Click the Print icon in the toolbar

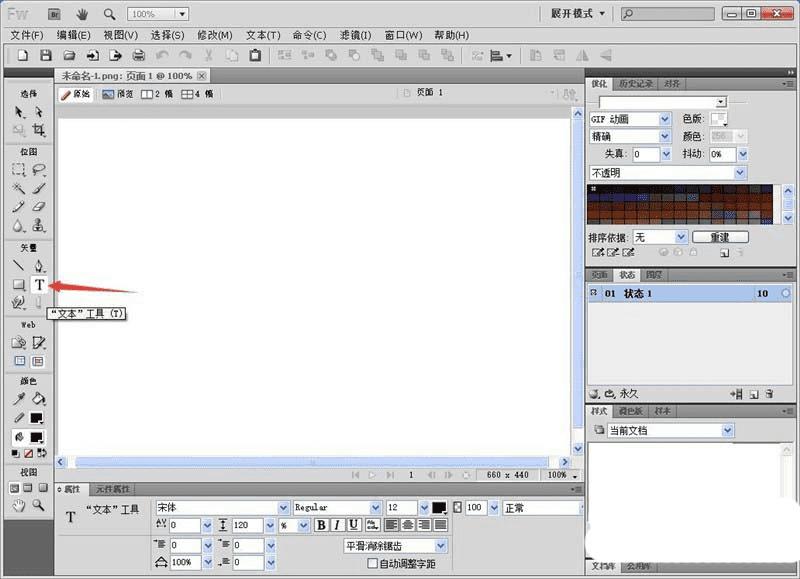pos(139,55)
